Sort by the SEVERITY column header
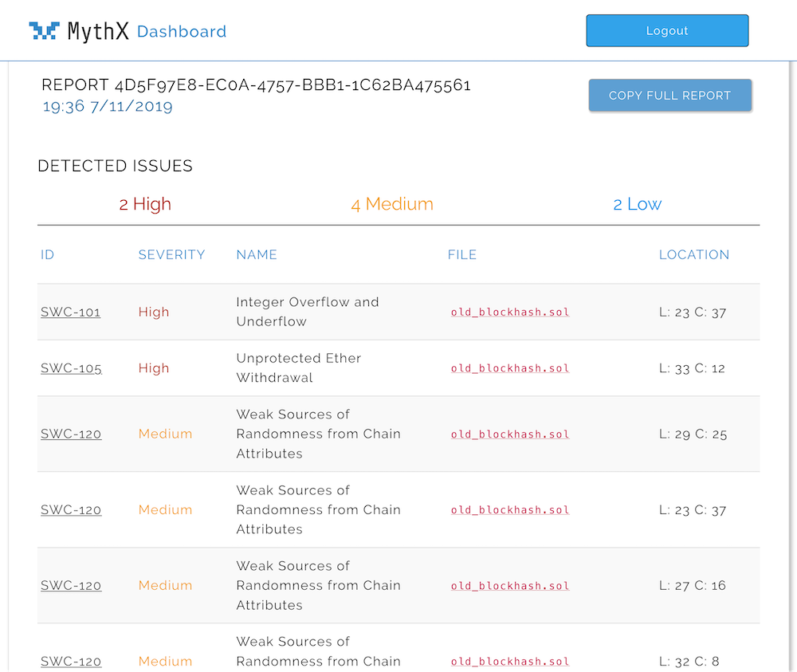The height and width of the screenshot is (672, 797). 171,254
